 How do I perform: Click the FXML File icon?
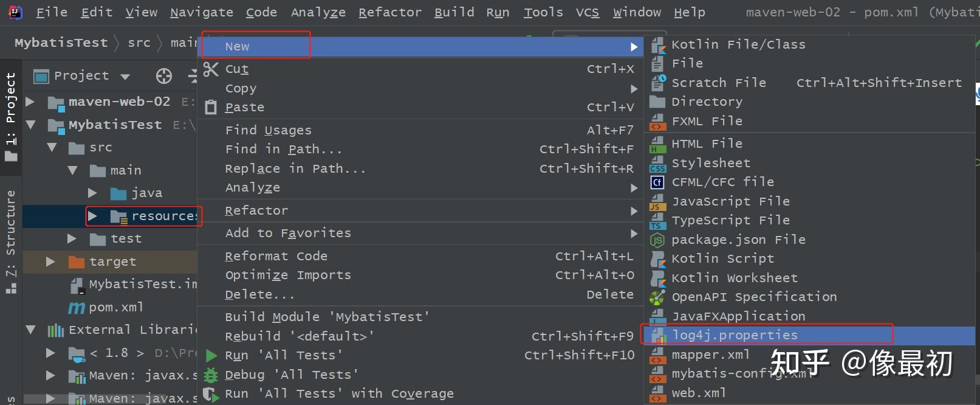pyautogui.click(x=657, y=121)
